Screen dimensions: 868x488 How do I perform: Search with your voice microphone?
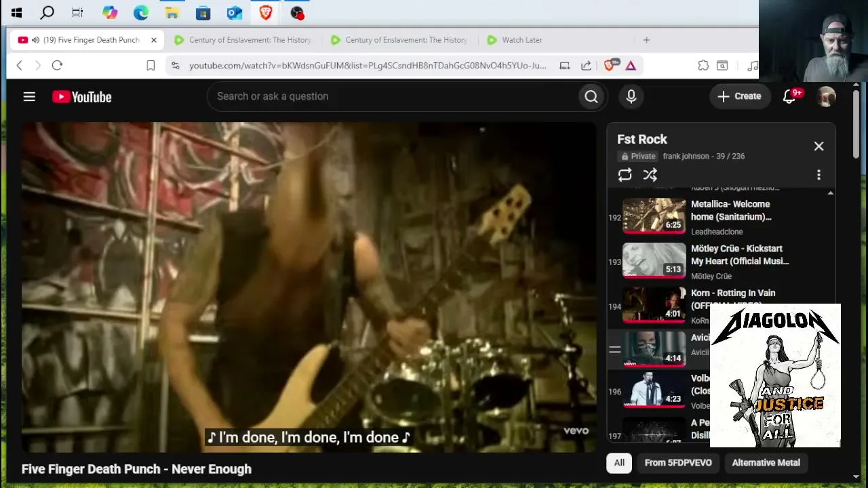[631, 97]
